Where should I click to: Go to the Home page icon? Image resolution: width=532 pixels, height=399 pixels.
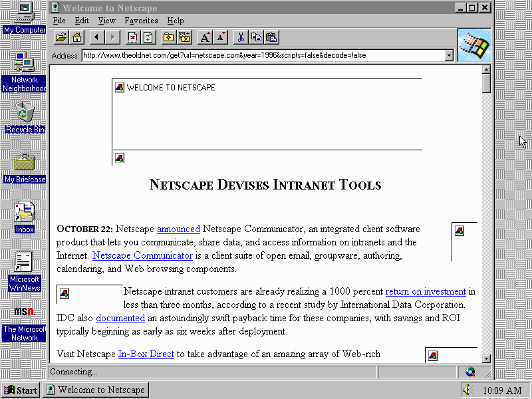point(77,37)
